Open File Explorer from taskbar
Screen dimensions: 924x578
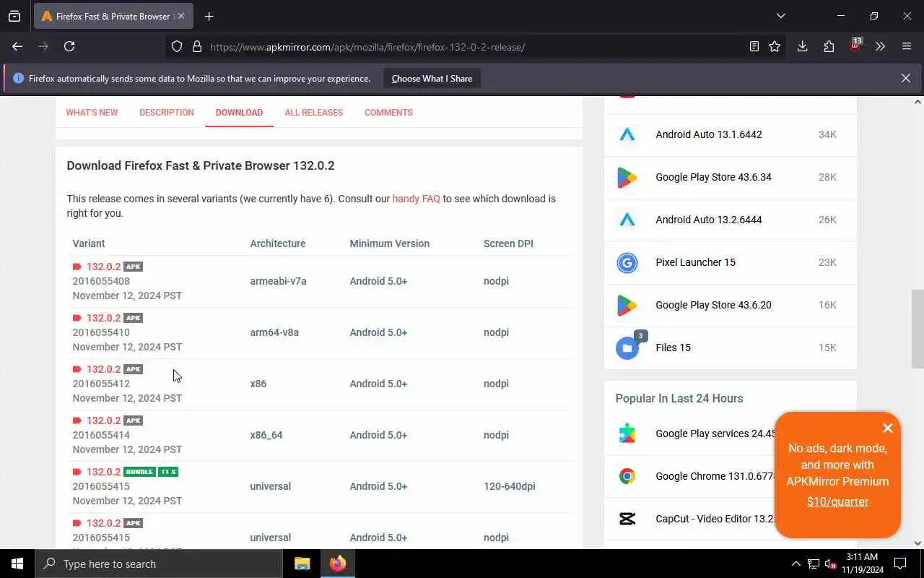(302, 564)
